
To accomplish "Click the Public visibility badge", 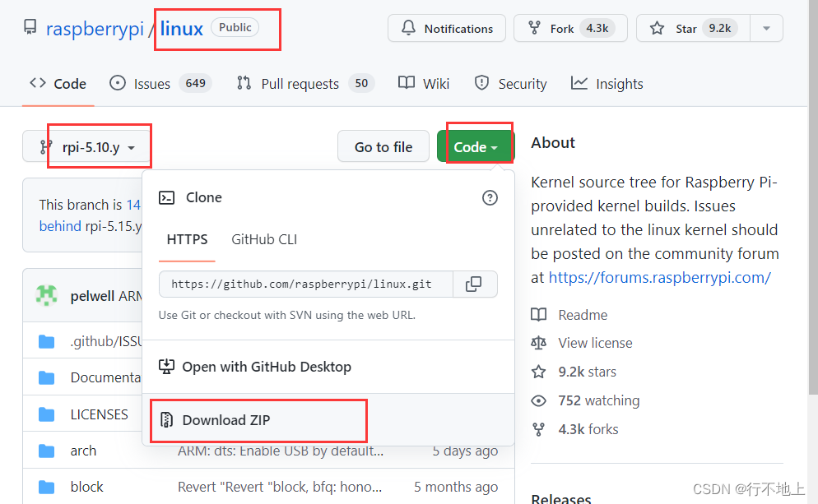I will pos(235,28).
